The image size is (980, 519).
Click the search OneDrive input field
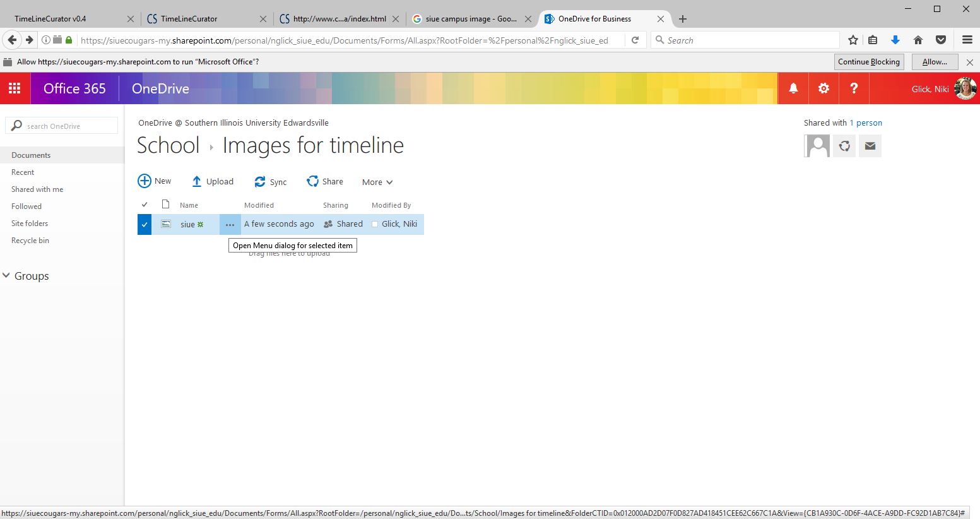68,126
